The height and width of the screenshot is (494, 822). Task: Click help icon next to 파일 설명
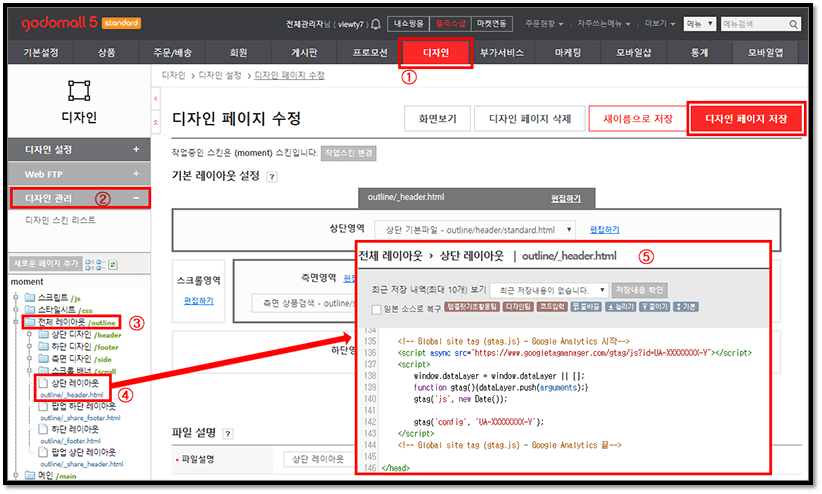pyautogui.click(x=228, y=434)
